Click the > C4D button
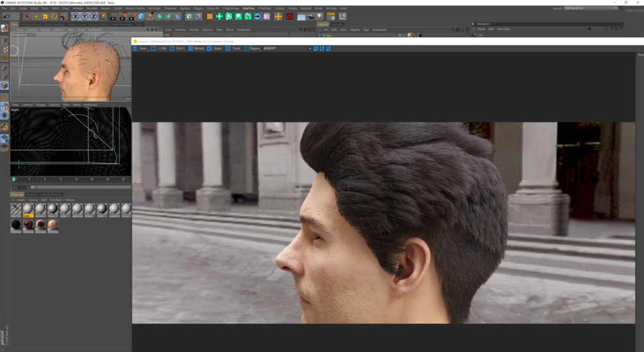 click(160, 49)
